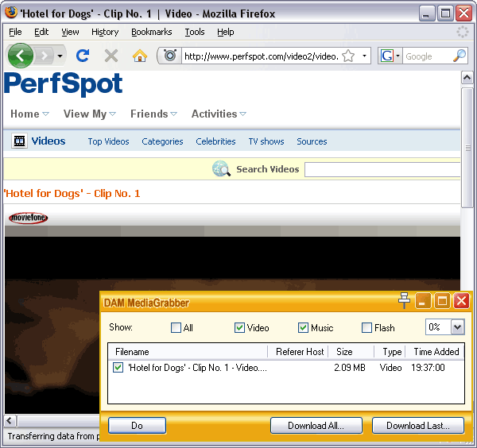Uncheck the 'Hotel for Dogs' file row checkbox

click(118, 368)
